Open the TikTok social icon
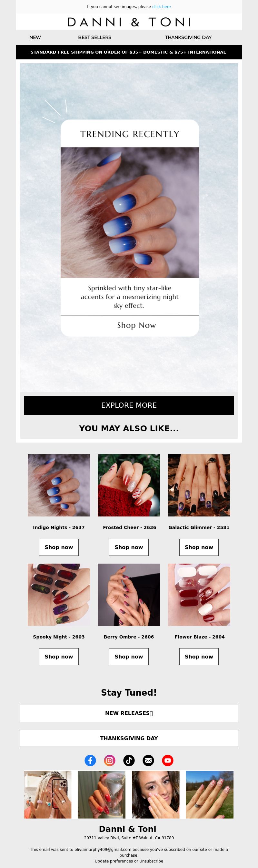Image resolution: width=258 pixels, height=868 pixels. [129, 761]
